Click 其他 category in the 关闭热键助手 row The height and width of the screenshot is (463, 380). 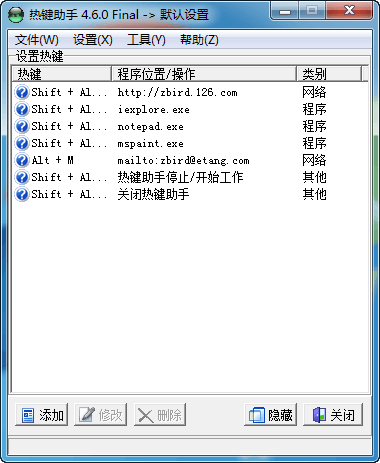point(314,194)
